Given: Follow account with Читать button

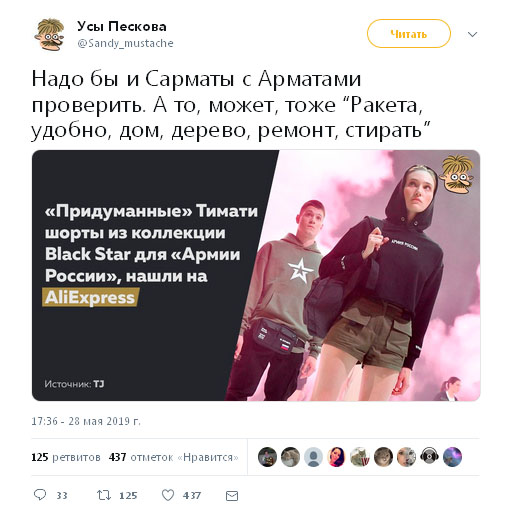Looking at the screenshot, I should [x=409, y=34].
